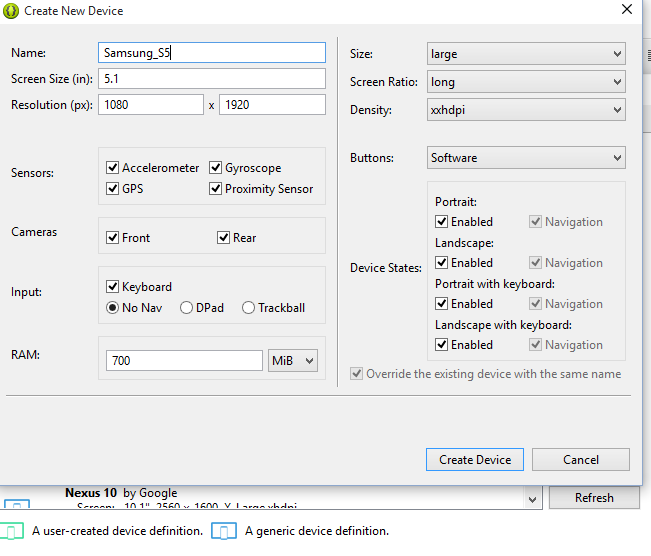The image size is (651, 556).
Task: Click the RAM value field
Action: point(184,360)
